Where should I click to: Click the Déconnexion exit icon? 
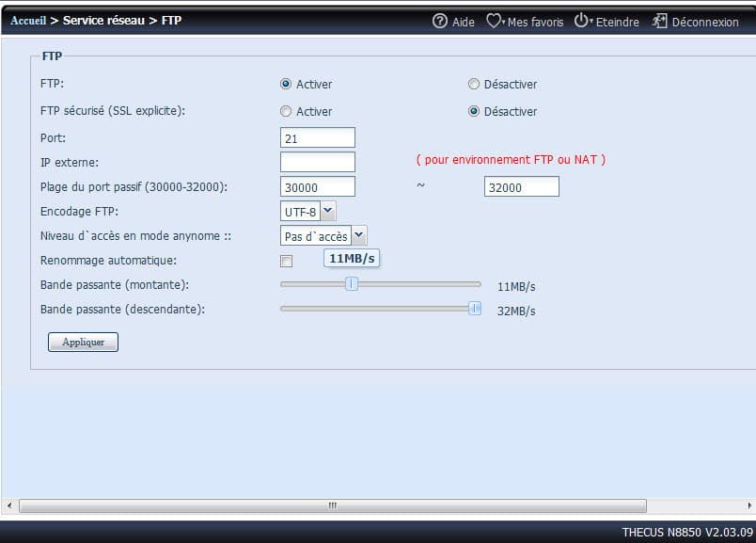click(x=659, y=21)
